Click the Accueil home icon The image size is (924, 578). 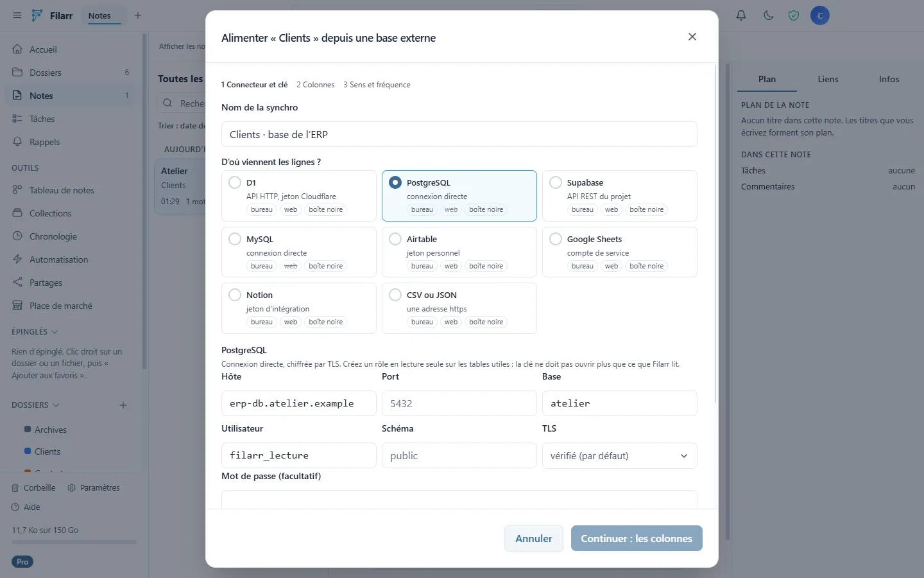pos(17,49)
